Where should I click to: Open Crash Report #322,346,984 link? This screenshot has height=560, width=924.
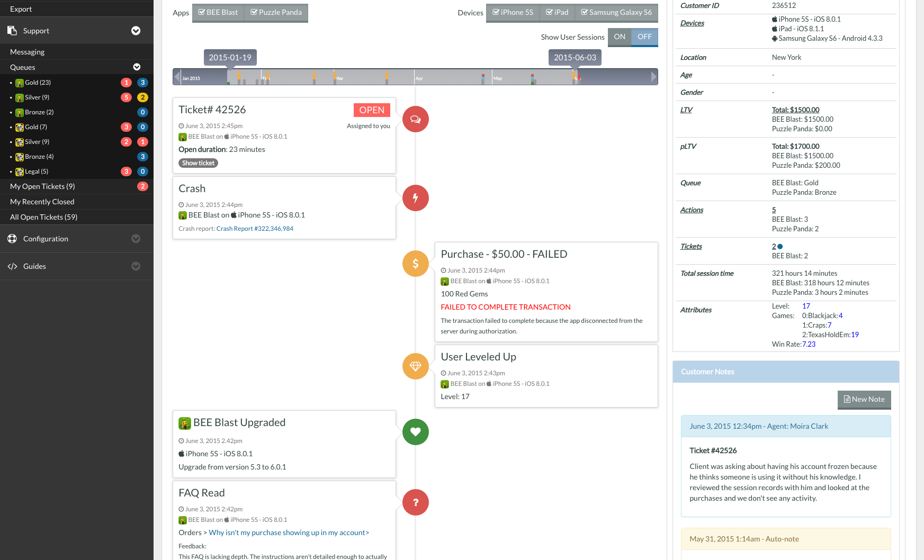click(255, 229)
